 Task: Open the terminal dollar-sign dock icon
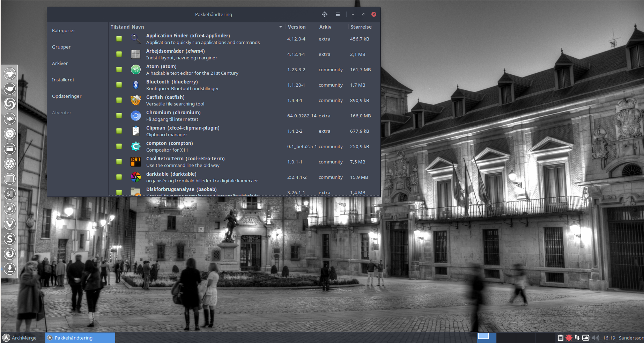tap(10, 194)
